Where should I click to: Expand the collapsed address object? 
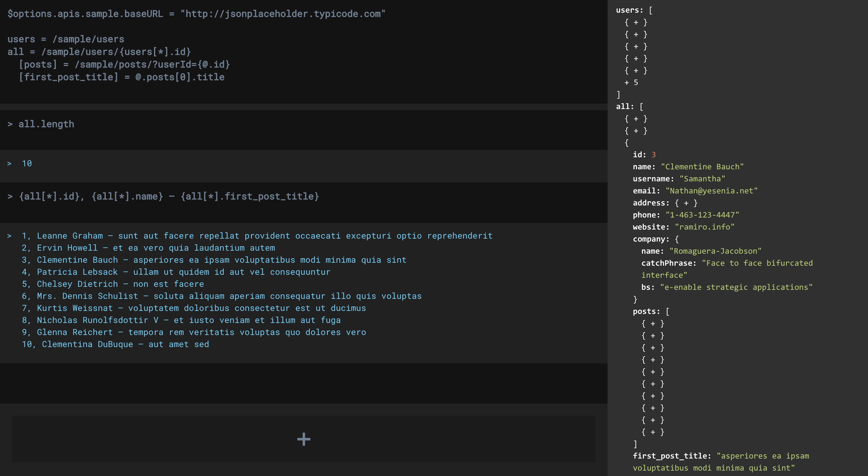686,203
